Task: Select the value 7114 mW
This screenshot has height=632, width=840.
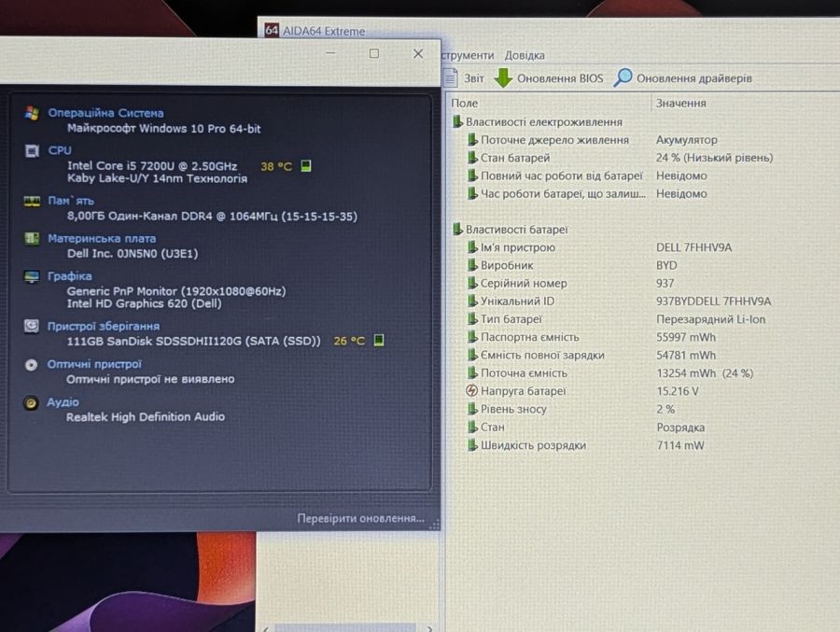Action: click(x=679, y=445)
